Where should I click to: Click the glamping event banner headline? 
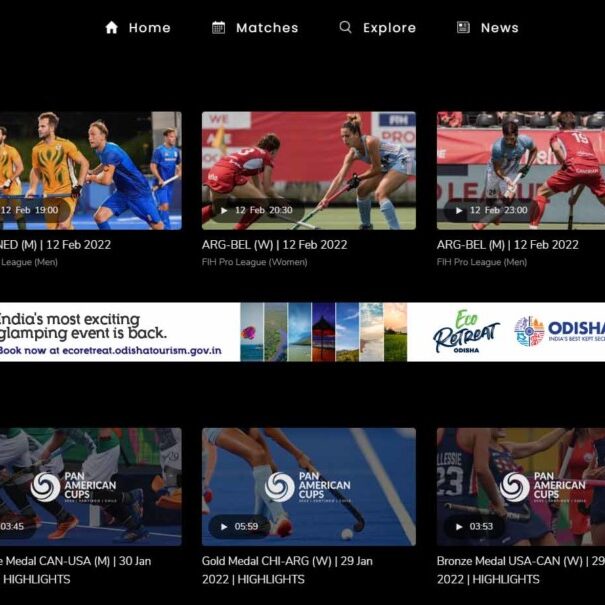[83, 326]
